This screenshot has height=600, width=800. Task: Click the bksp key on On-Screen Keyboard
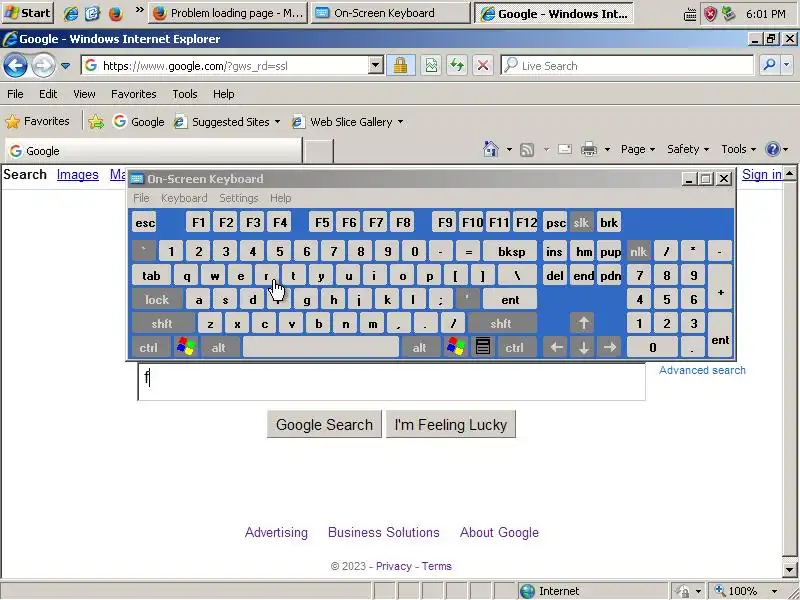click(x=511, y=252)
